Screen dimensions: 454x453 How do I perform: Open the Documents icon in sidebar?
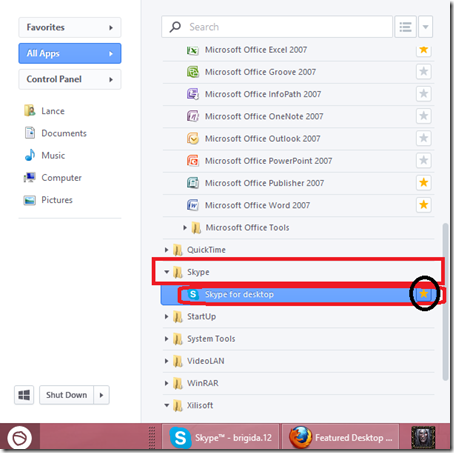pyautogui.click(x=30, y=133)
